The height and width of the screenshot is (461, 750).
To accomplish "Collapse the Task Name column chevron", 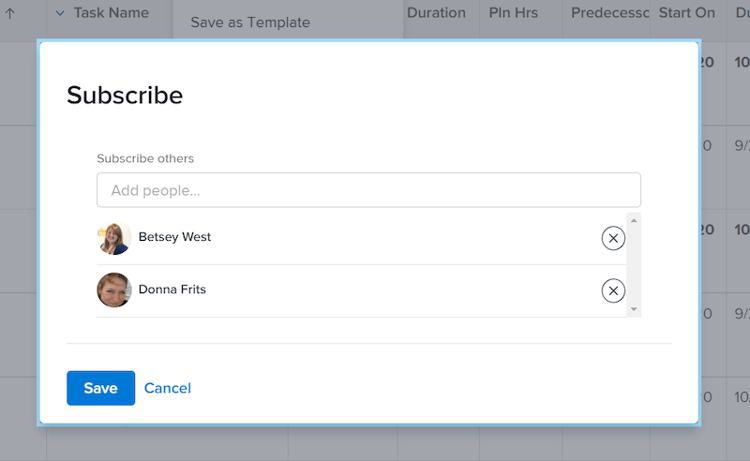I will [x=59, y=14].
